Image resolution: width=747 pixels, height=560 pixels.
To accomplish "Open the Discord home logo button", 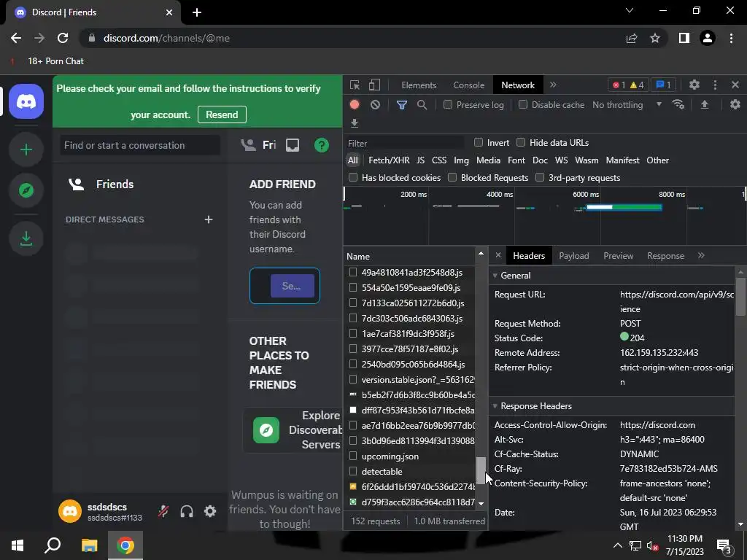I will pos(26,101).
